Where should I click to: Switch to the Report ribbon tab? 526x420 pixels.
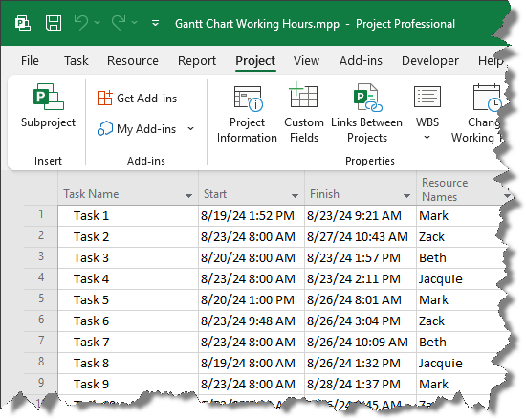[x=197, y=60]
